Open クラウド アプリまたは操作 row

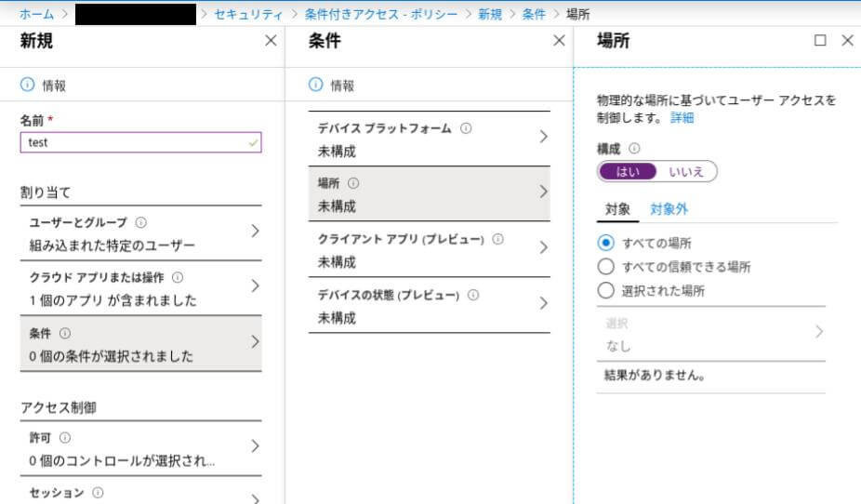click(140, 288)
